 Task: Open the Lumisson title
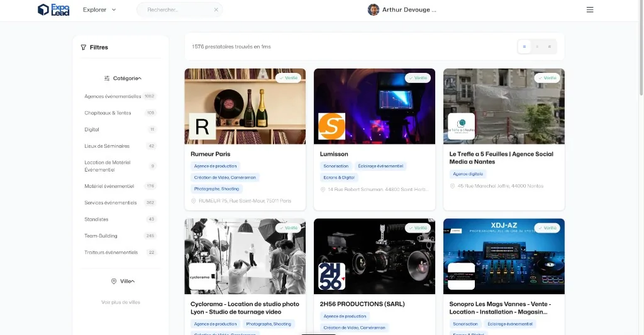tap(334, 154)
